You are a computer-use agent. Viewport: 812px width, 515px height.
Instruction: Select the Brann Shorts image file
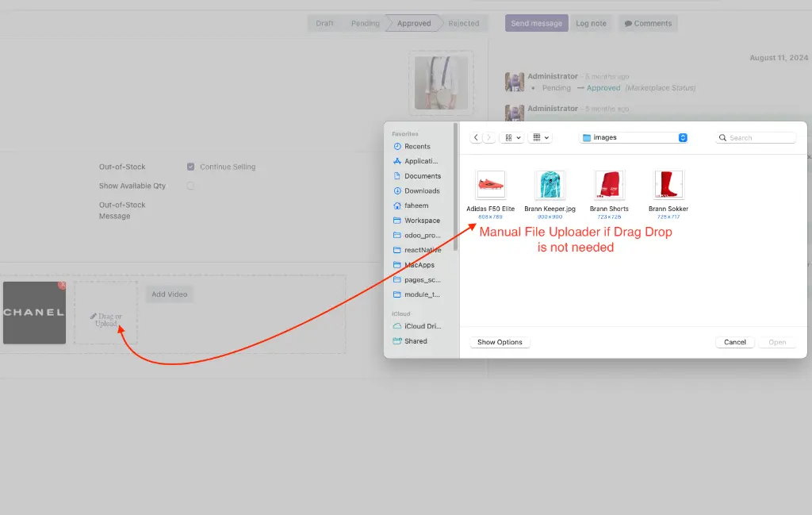pos(610,185)
